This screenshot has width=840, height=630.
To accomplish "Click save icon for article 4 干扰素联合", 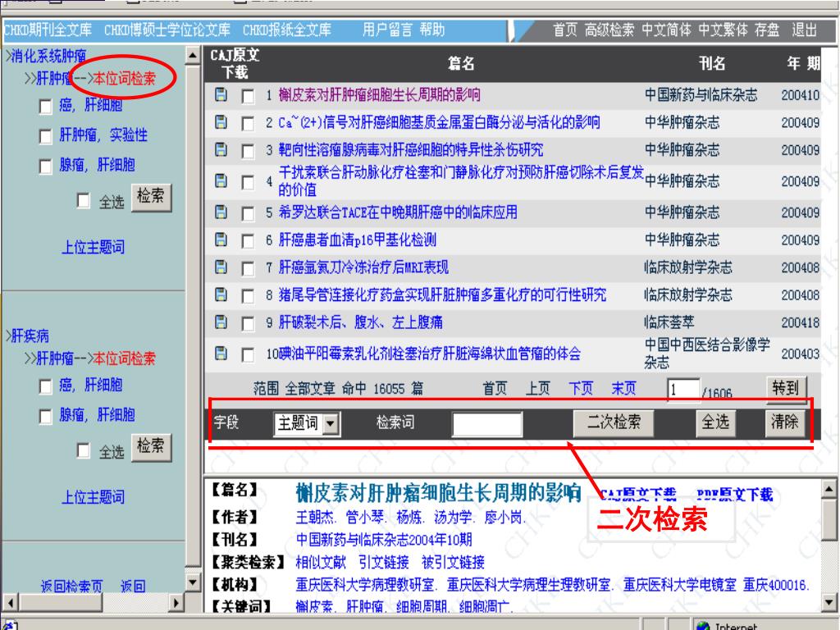I will click(220, 181).
